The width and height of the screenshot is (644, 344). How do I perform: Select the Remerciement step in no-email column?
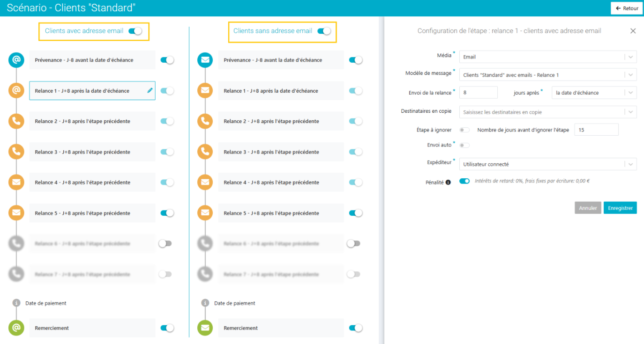[281, 328]
